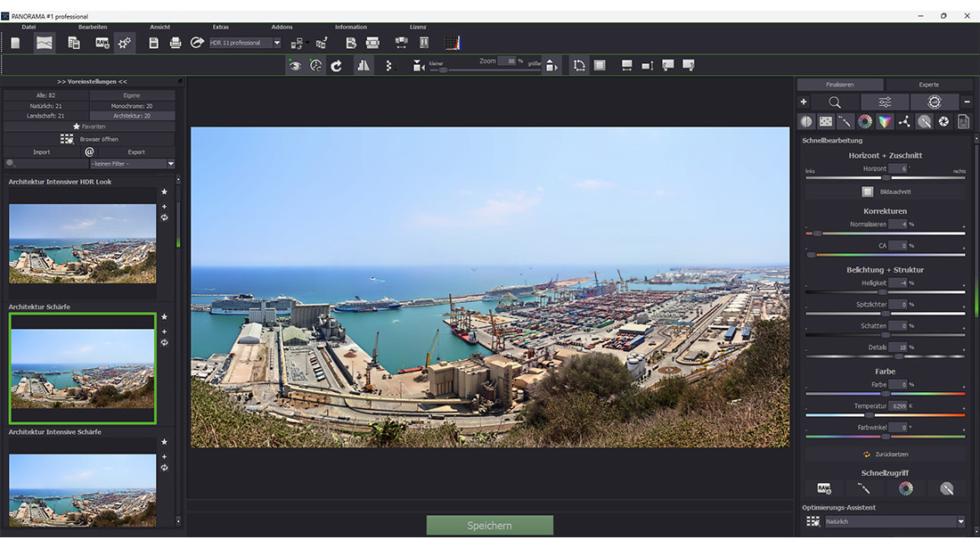980x548 pixels.
Task: Click the Speichern button
Action: [x=490, y=525]
